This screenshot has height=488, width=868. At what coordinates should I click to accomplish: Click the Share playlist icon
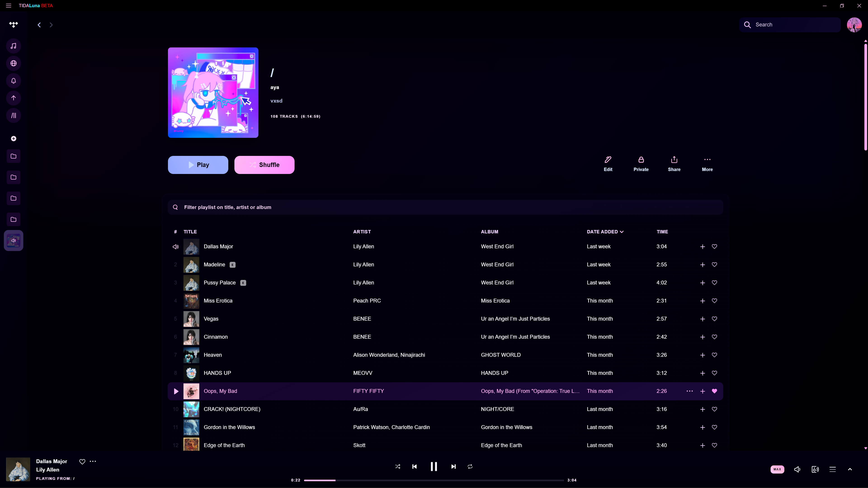point(674,160)
